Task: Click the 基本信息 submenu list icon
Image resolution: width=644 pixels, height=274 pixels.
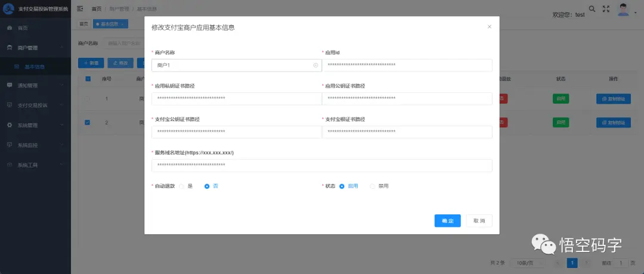Action: point(17,67)
